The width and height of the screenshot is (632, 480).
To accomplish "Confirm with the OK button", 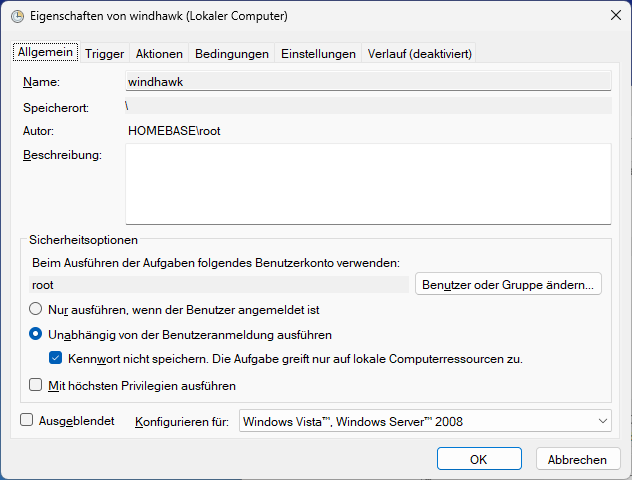I will coord(479,459).
